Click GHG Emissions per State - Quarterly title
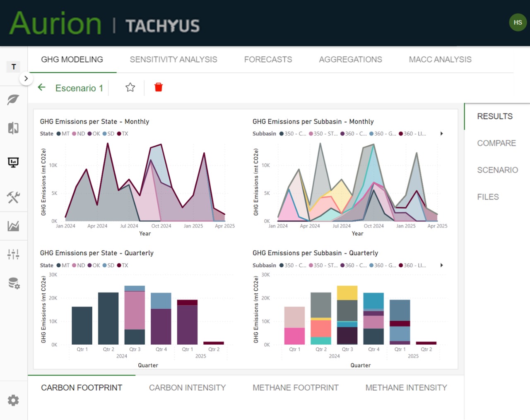The image size is (530, 420). click(96, 253)
